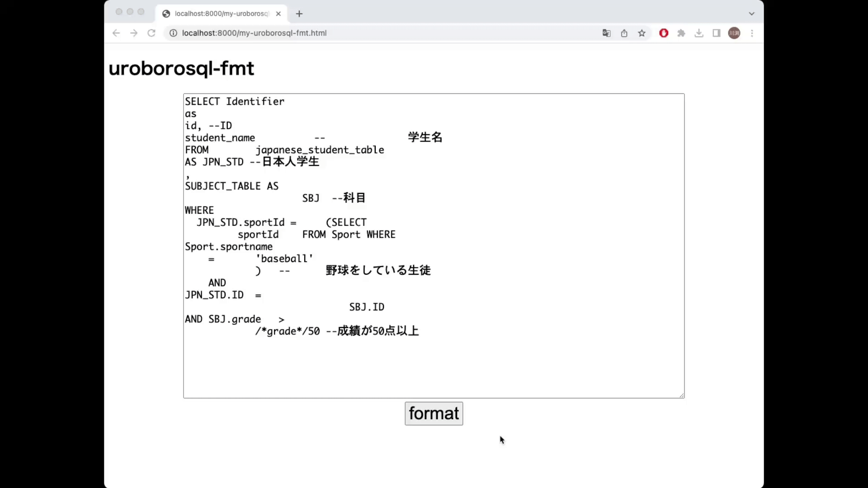
Task: Click the tab favicon globe
Action: [166, 14]
